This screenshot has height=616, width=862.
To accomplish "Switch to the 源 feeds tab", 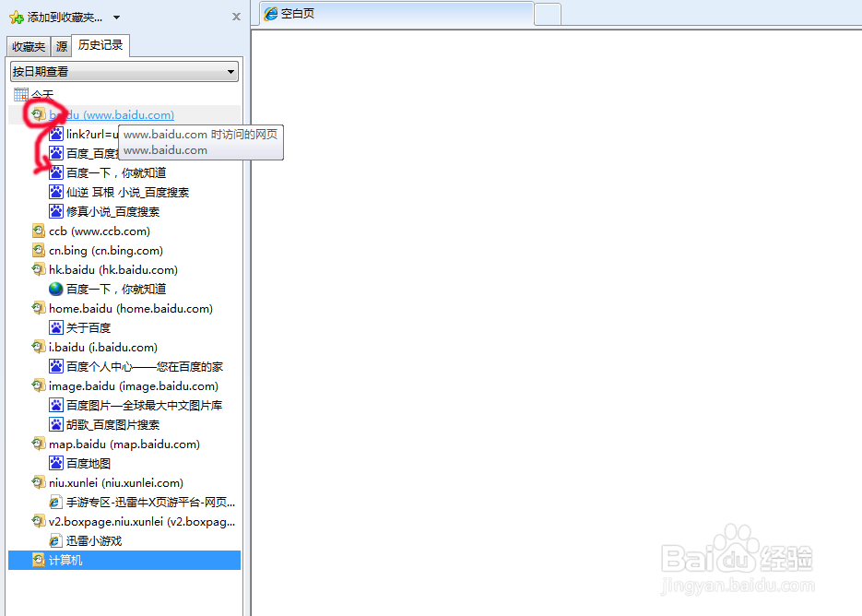I will tap(62, 47).
